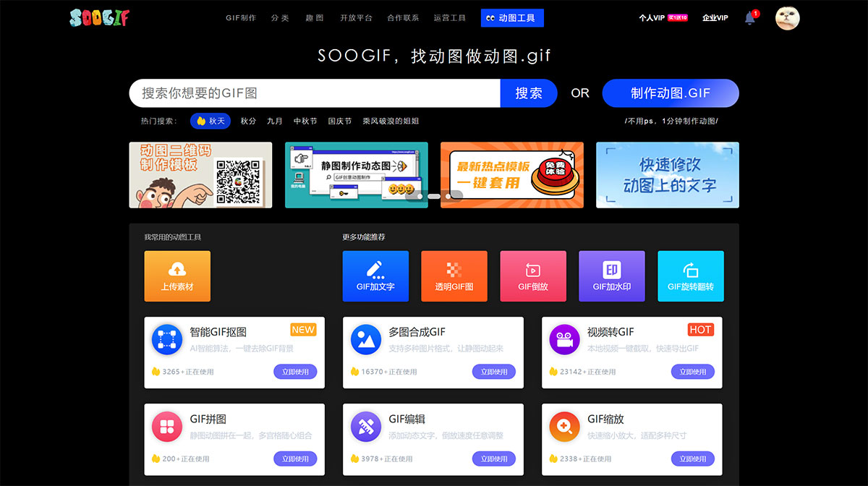Click 立即使用 on 智能GIF抠图 card

[295, 371]
